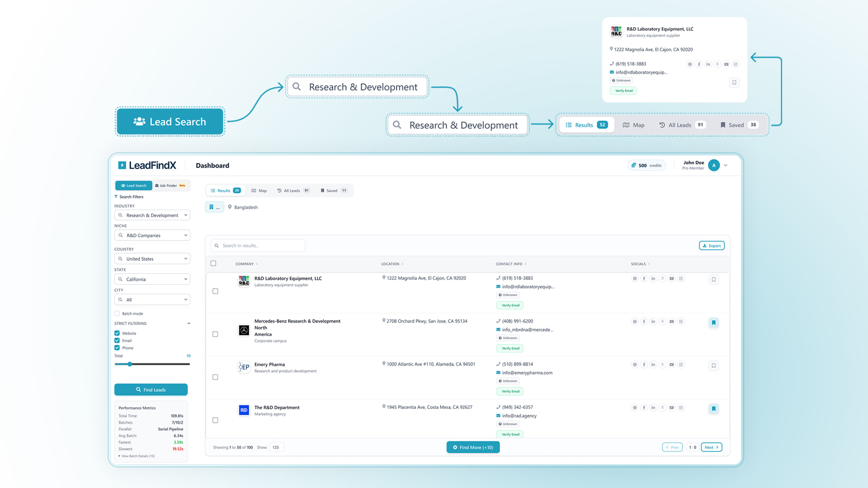Unsave Mercedes-Benz Research & Development row bookmark
Image resolution: width=868 pixels, height=488 pixels.
tap(714, 323)
